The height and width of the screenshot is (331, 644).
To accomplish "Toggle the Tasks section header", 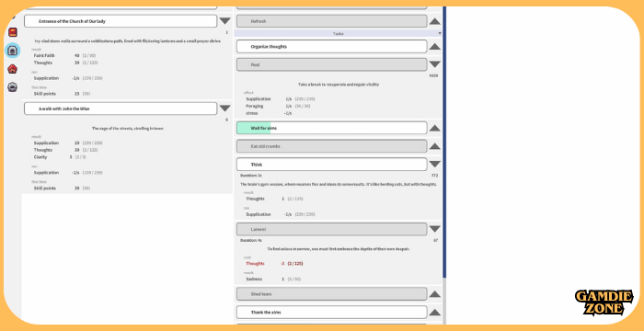I will coord(338,34).
